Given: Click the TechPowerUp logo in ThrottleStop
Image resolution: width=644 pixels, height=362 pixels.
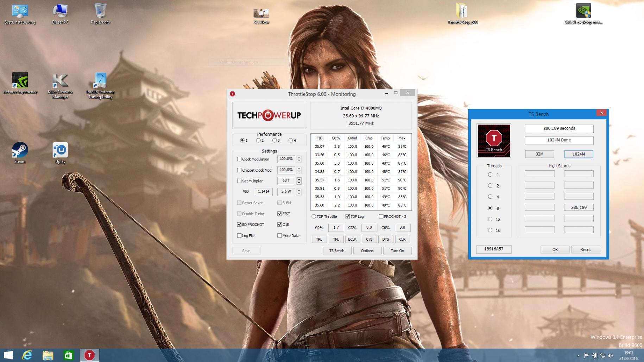Looking at the screenshot, I should 269,115.
